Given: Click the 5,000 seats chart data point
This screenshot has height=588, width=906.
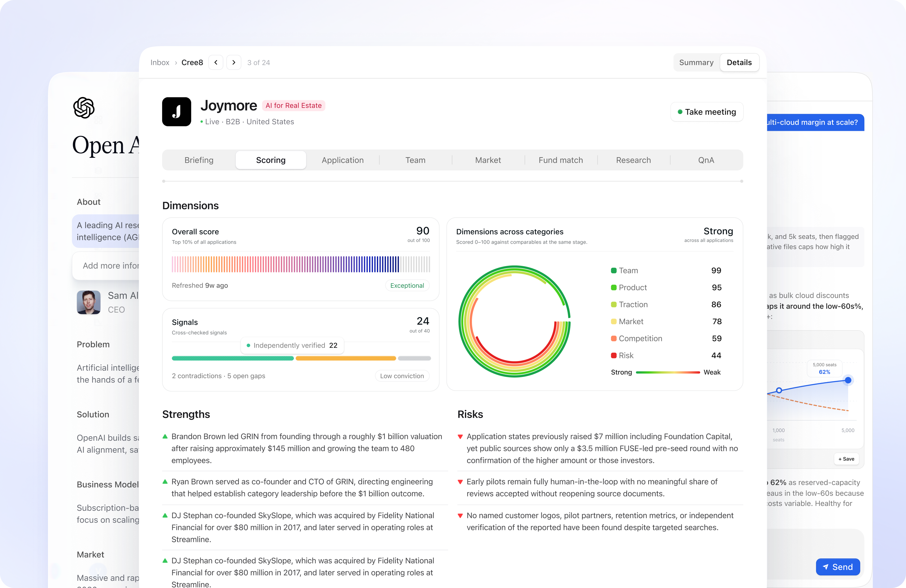Looking at the screenshot, I should 848,380.
